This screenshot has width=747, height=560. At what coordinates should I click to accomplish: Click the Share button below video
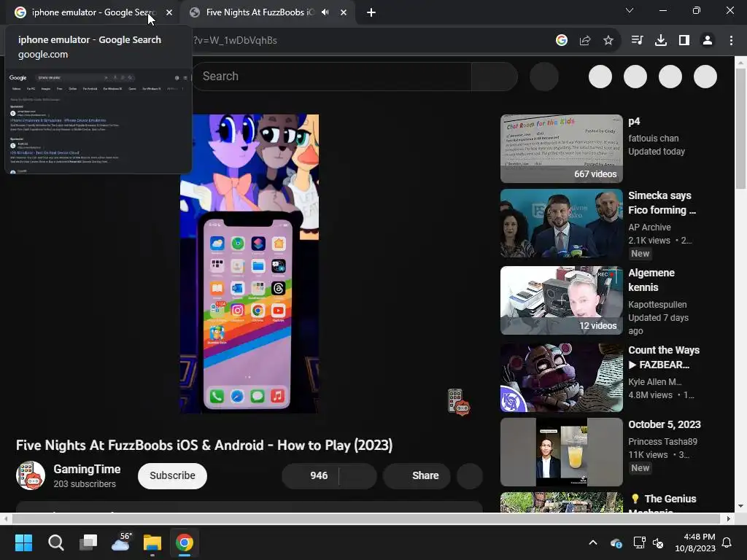pyautogui.click(x=417, y=475)
